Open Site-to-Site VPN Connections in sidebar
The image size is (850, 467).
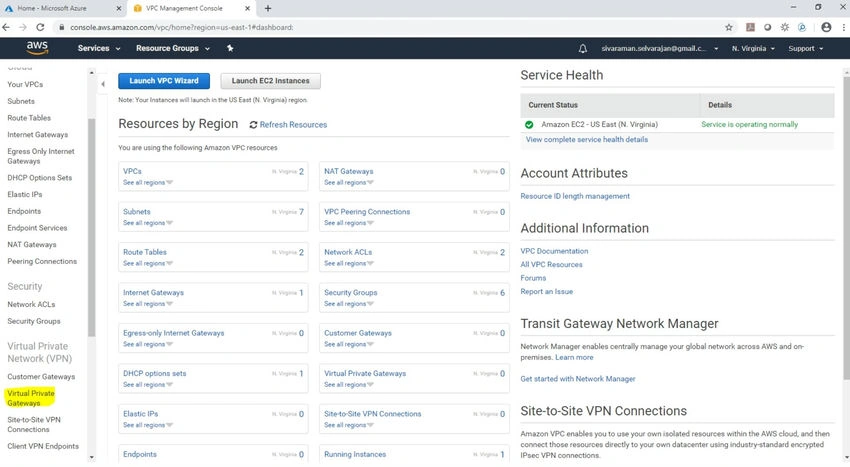34,424
